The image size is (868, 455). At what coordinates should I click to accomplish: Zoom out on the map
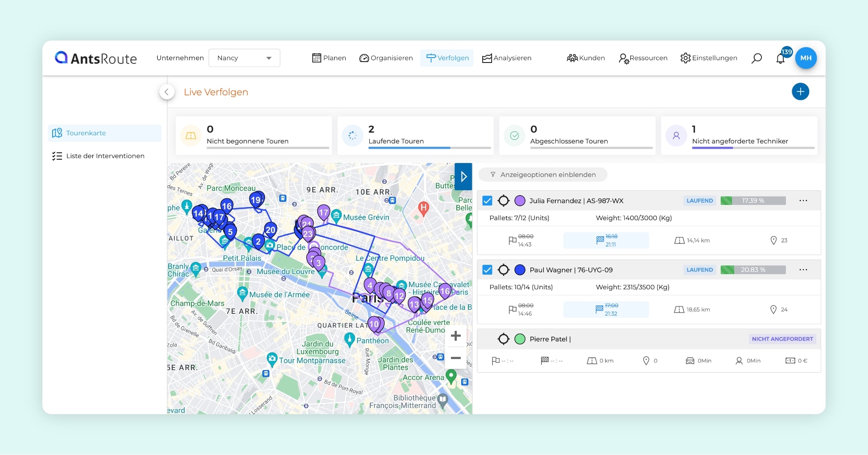pos(455,358)
